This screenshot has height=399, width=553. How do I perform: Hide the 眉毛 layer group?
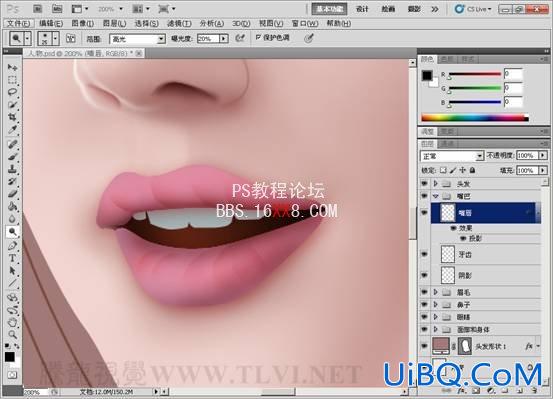(424, 292)
